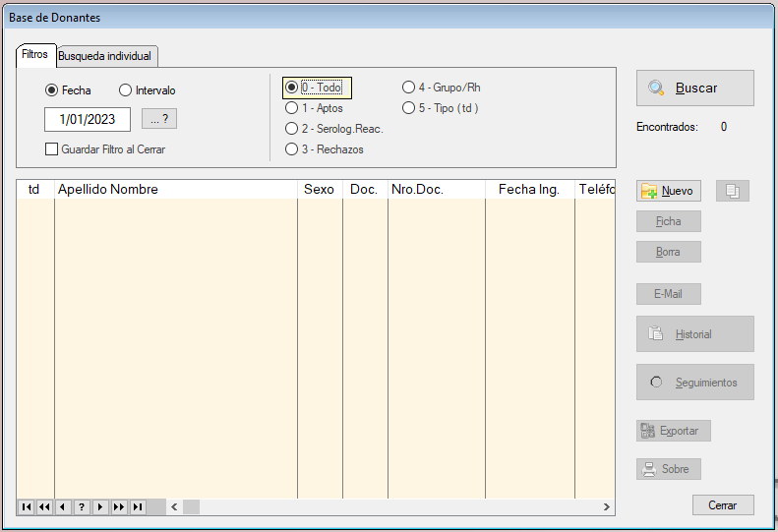Click the copy record icon button
Screen dimensions: 778x532
click(733, 191)
